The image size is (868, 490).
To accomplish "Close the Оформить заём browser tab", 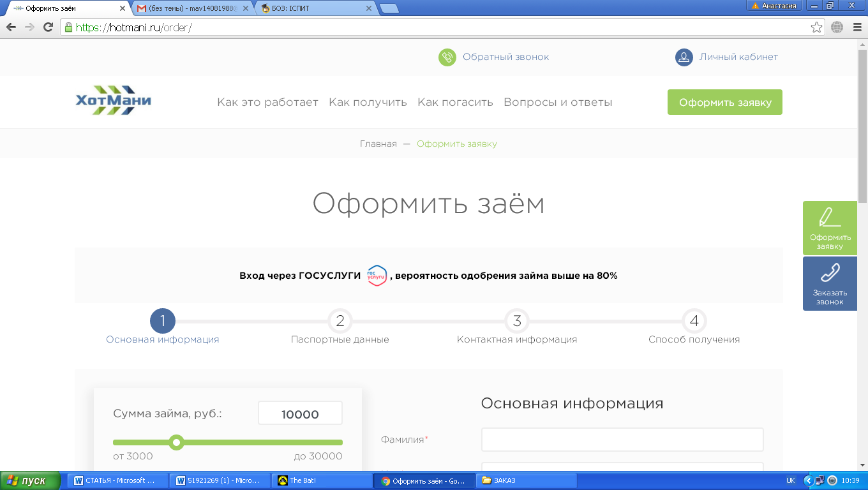I will point(123,8).
